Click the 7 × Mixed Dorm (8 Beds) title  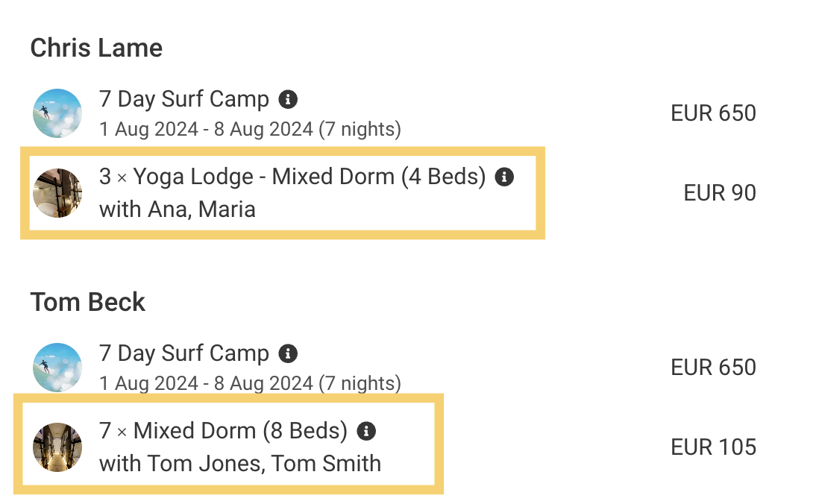[224, 431]
